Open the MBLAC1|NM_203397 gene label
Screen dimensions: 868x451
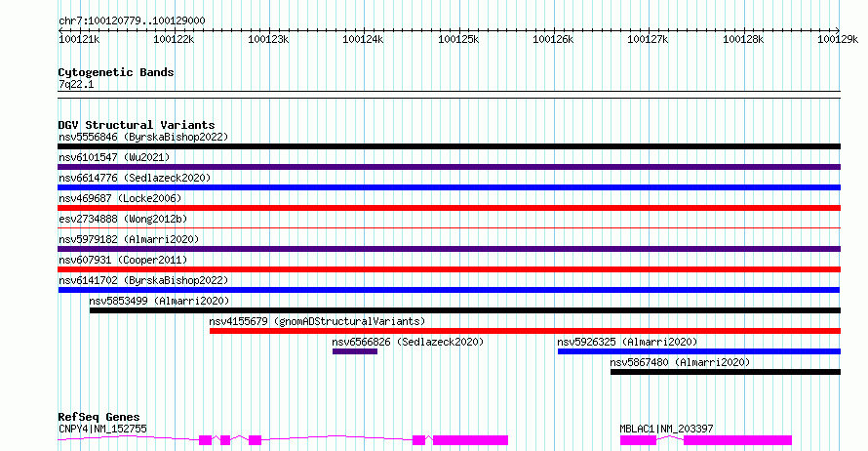666,429
